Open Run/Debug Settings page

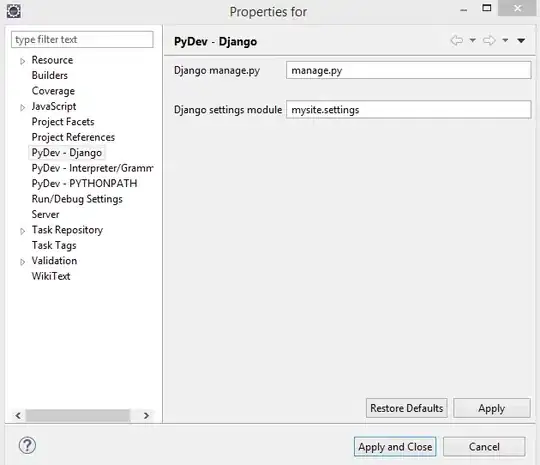(x=77, y=199)
